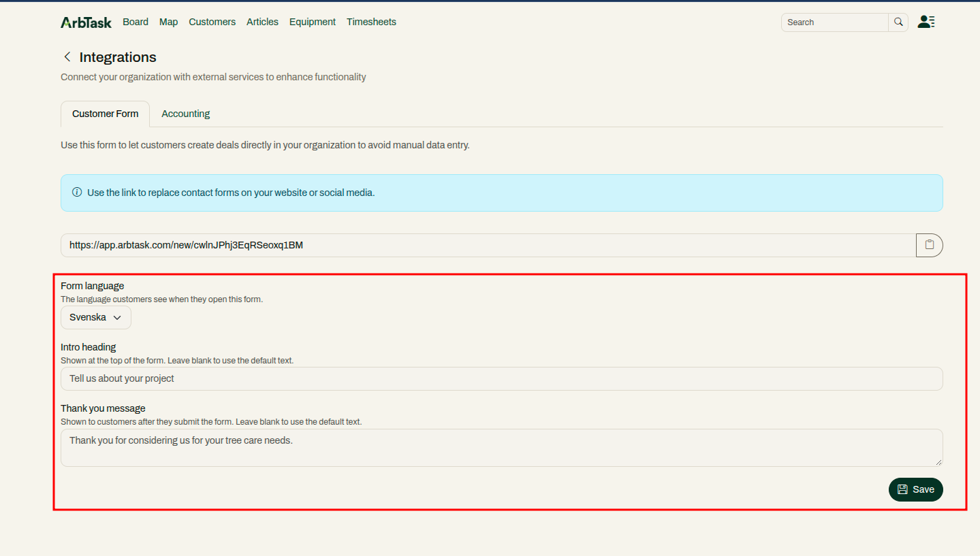The width and height of the screenshot is (980, 556).
Task: Click the "Form language" label
Action: tap(93, 286)
